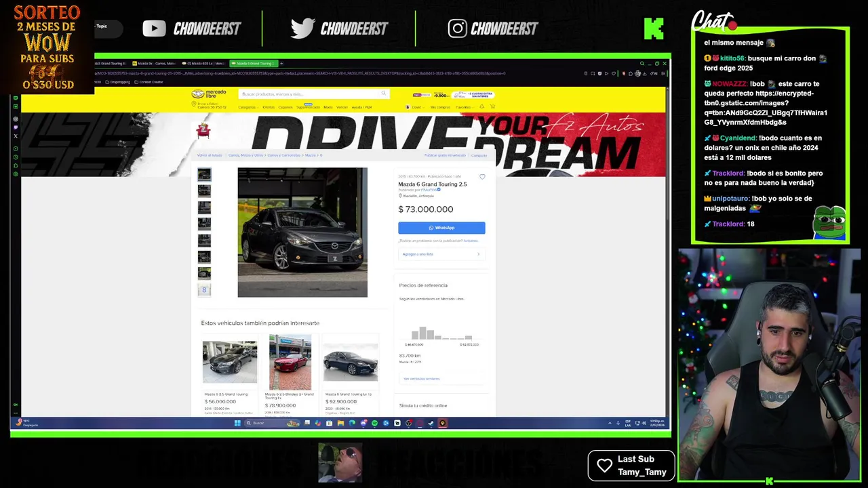Open the $78.900.000 red Mazda listing
This screenshot has height=488, width=868.
290,375
